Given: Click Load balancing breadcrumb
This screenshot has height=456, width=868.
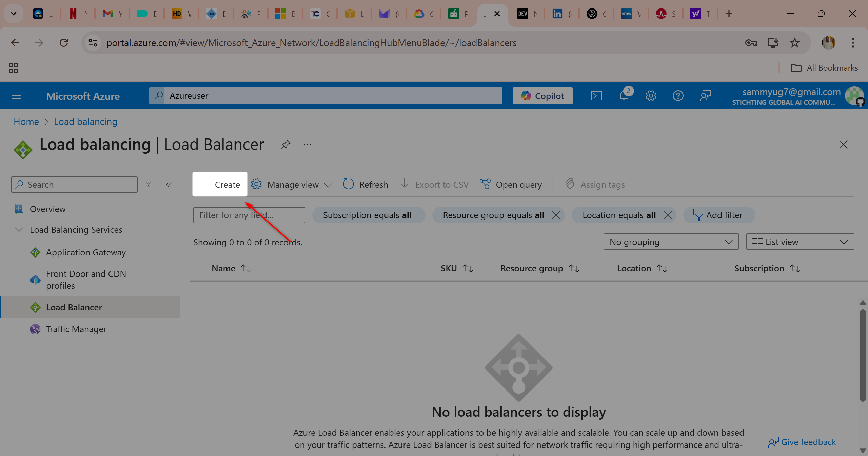Looking at the screenshot, I should pos(85,121).
